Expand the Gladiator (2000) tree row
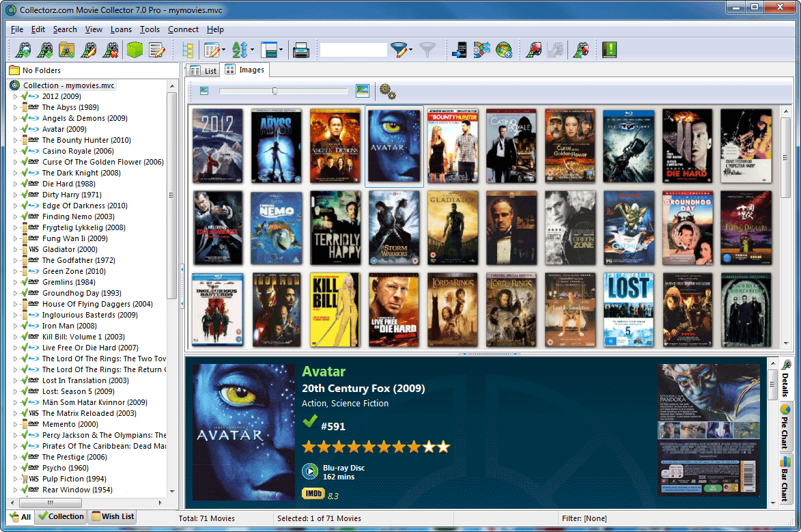This screenshot has width=801, height=532. click(15, 249)
